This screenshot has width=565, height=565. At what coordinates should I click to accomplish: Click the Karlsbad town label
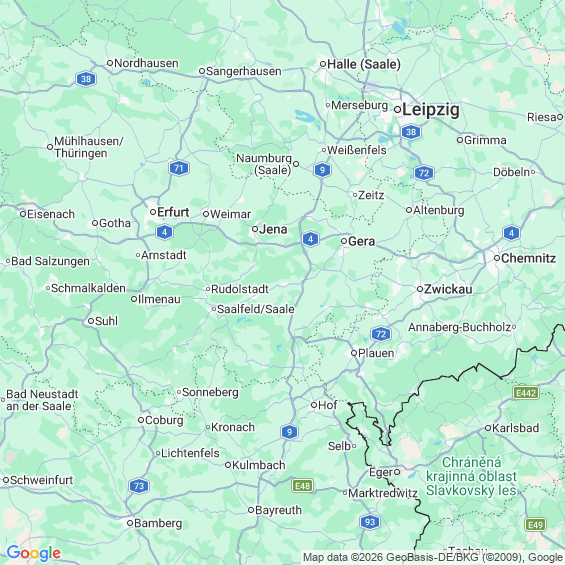click(x=515, y=428)
